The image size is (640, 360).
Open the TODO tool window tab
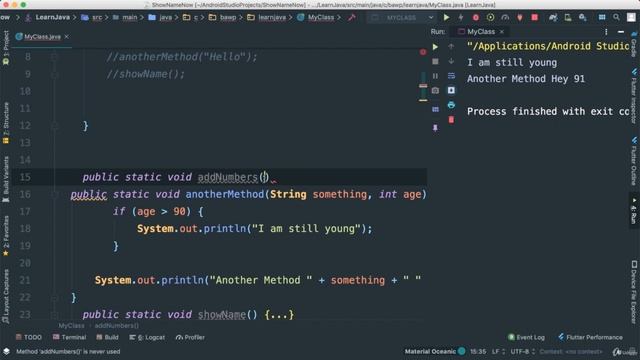[x=29, y=337]
